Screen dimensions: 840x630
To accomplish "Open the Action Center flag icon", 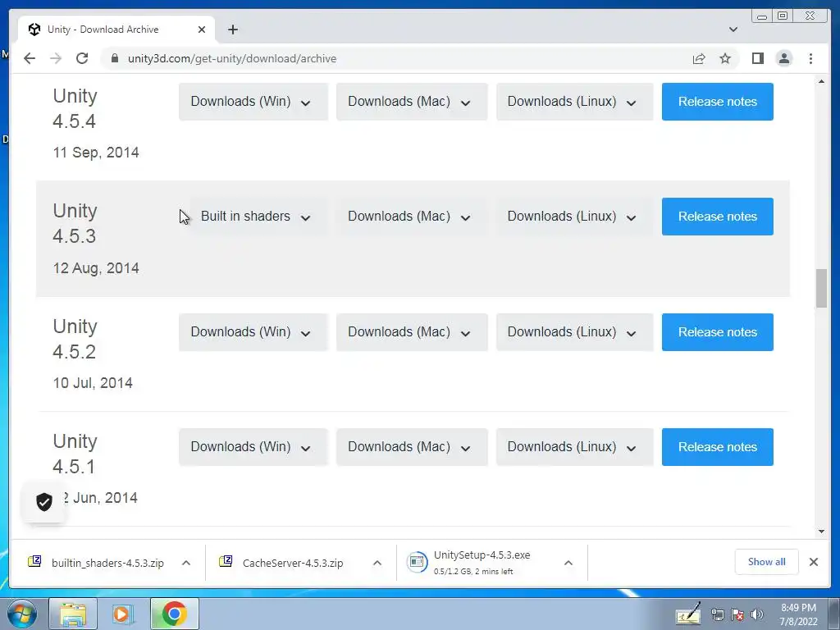I will (737, 614).
